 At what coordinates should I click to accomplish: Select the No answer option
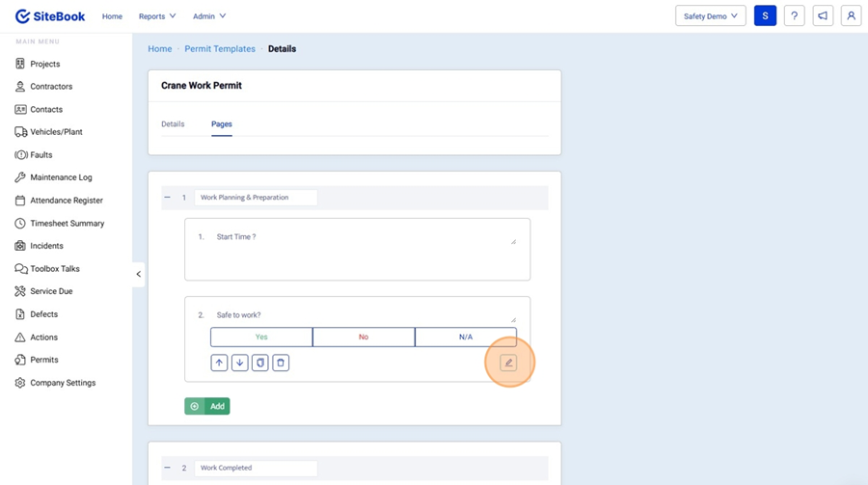click(364, 337)
